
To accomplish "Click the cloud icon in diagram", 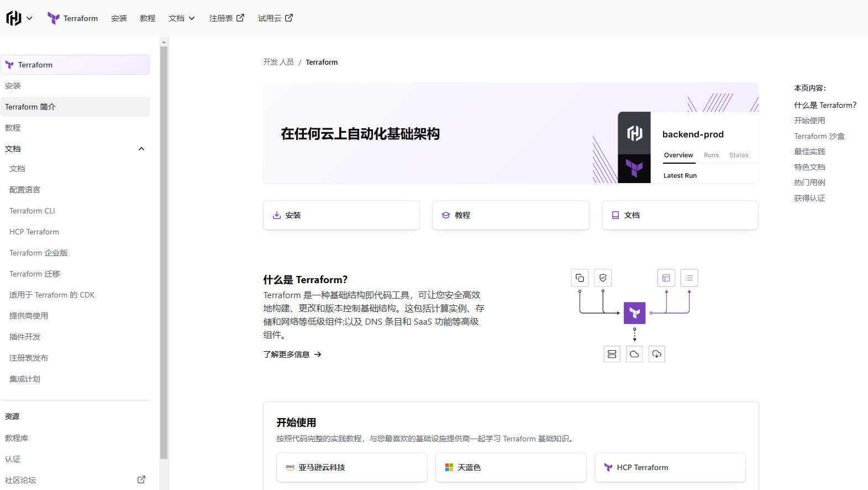I will pyautogui.click(x=634, y=354).
